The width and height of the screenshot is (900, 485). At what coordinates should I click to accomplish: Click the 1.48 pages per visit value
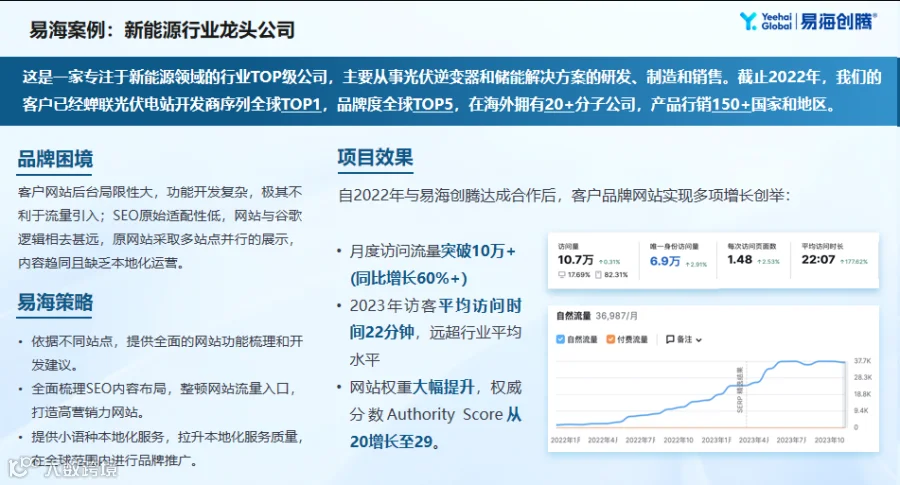[739, 260]
